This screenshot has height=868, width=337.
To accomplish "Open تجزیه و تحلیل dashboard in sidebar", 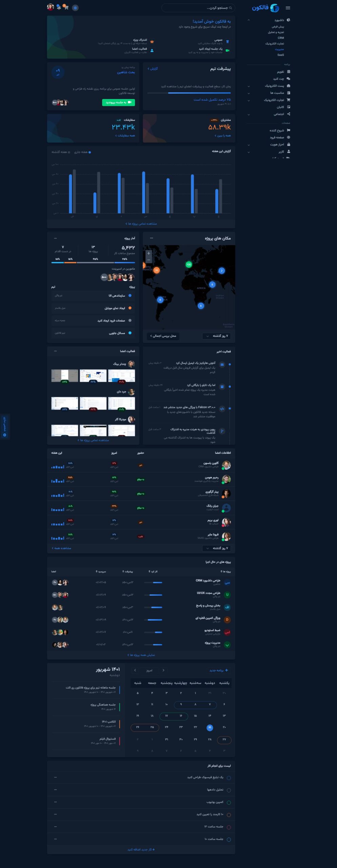I will point(276,32).
